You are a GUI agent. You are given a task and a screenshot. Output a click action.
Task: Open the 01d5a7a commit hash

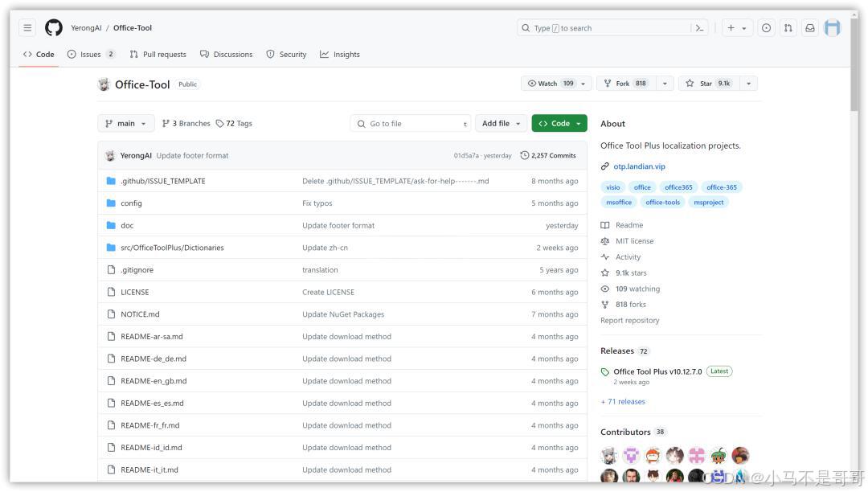coord(466,155)
